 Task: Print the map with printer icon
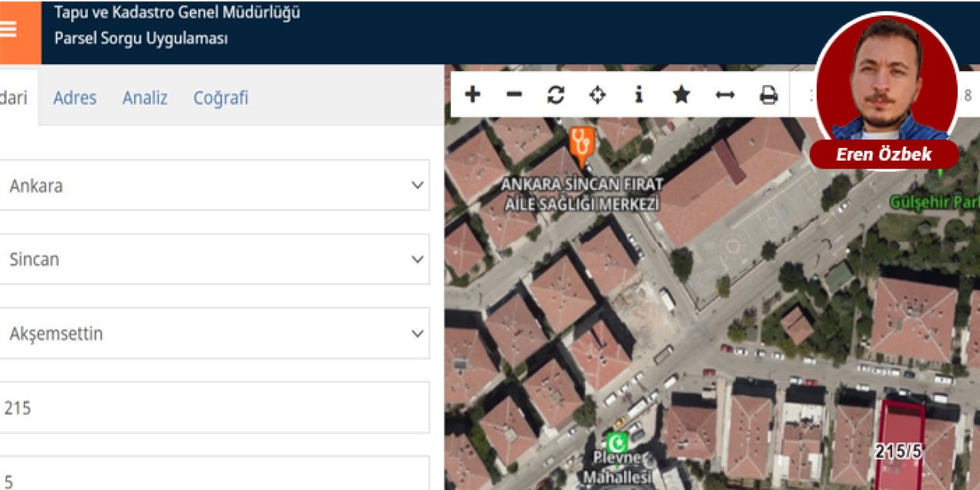click(x=768, y=95)
